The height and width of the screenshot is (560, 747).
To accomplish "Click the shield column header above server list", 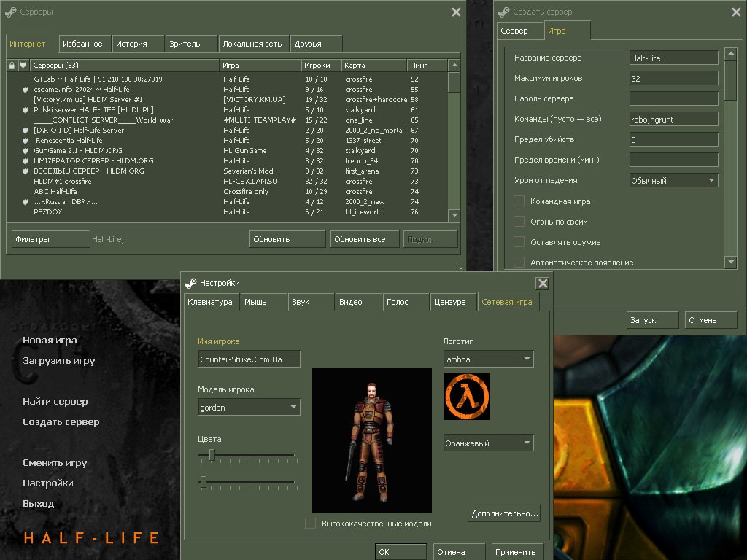I will [22, 64].
